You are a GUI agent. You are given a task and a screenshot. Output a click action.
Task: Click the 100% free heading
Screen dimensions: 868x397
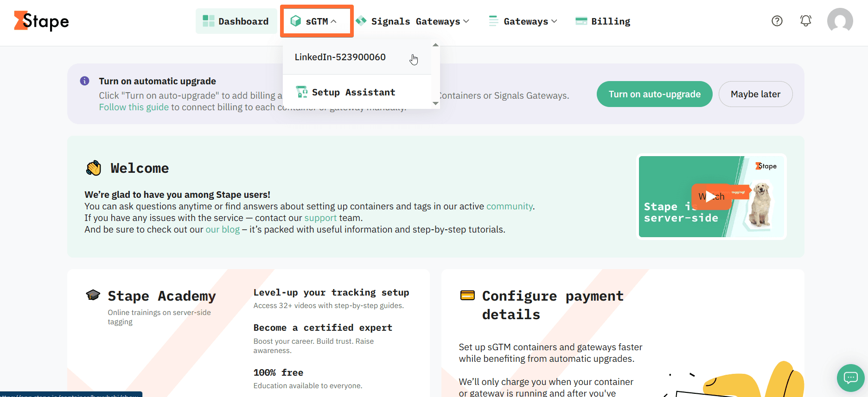(278, 372)
